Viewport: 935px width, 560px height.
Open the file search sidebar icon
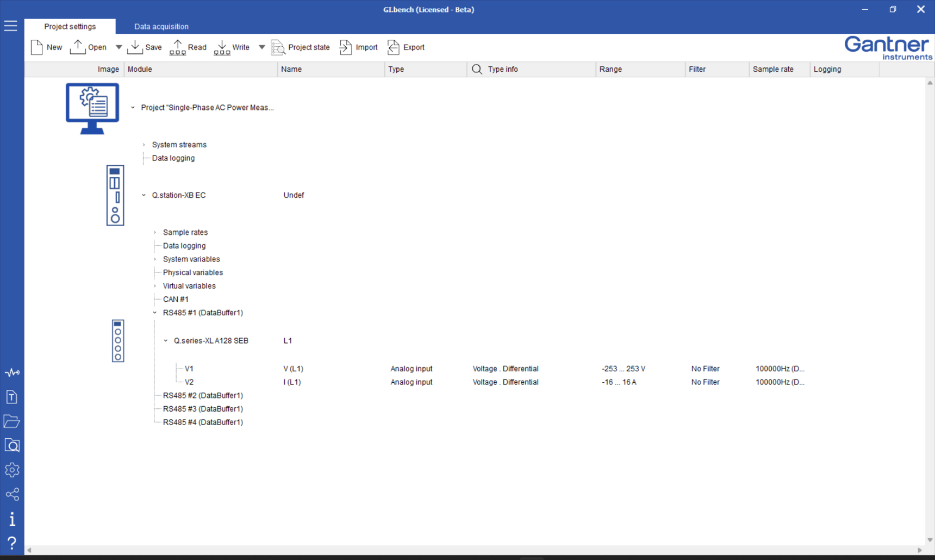[x=12, y=446]
